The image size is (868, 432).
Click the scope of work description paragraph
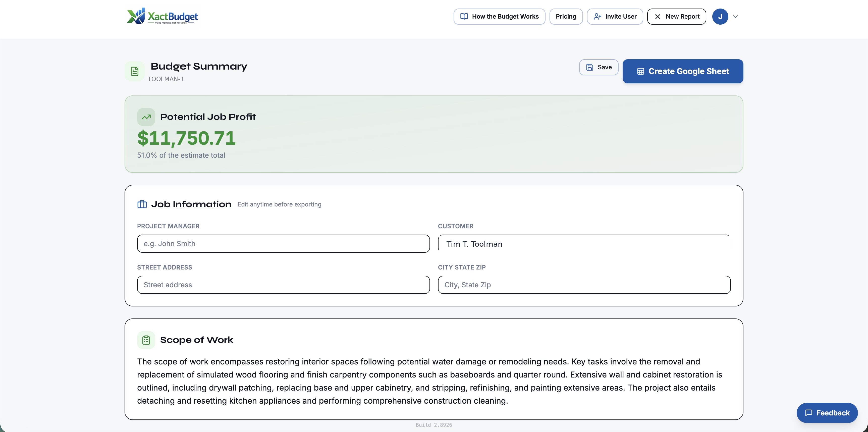(x=429, y=381)
